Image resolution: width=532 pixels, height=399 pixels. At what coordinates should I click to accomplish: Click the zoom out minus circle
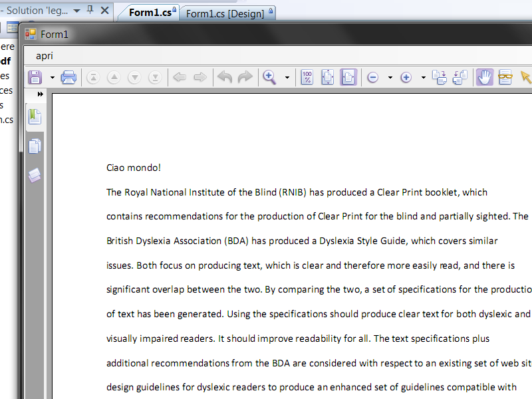(373, 78)
